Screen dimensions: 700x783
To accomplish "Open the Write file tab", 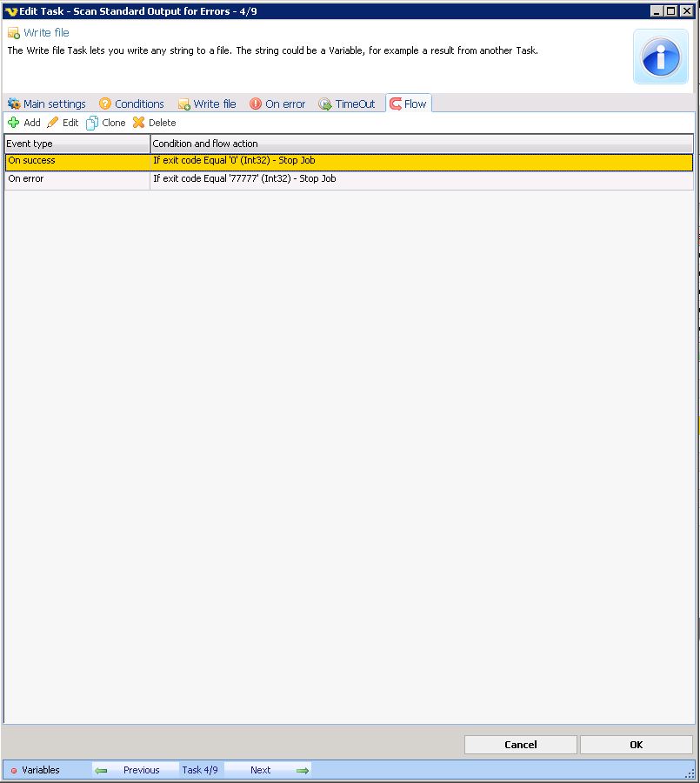I will tap(207, 104).
